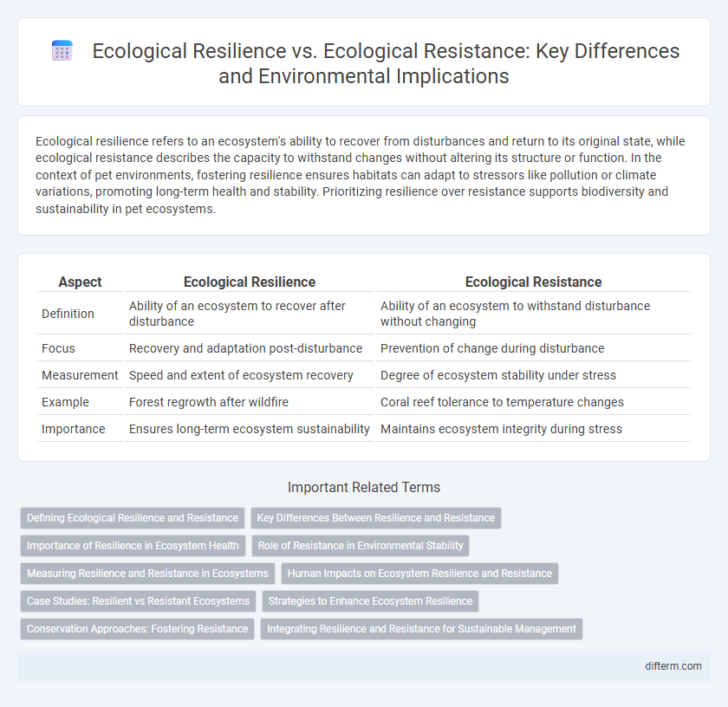
Task: Click the 'Aspect' column header
Action: click(x=80, y=282)
